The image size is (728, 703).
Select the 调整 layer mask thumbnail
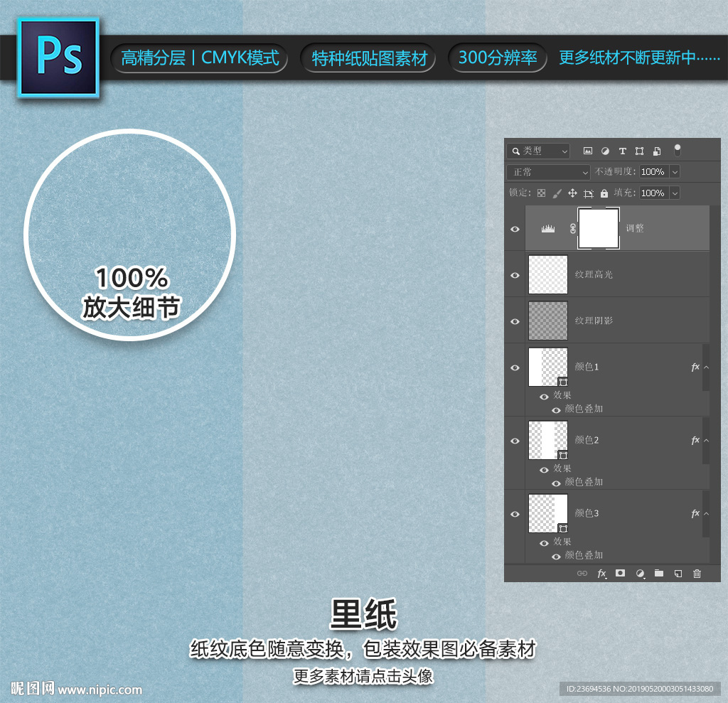click(x=599, y=228)
